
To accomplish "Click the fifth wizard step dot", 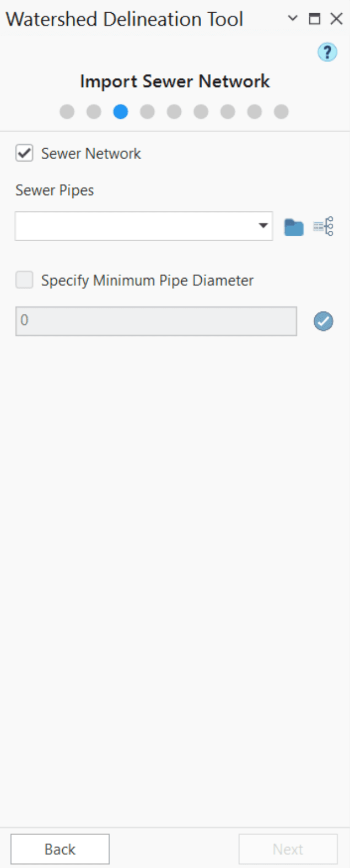I will [x=174, y=112].
